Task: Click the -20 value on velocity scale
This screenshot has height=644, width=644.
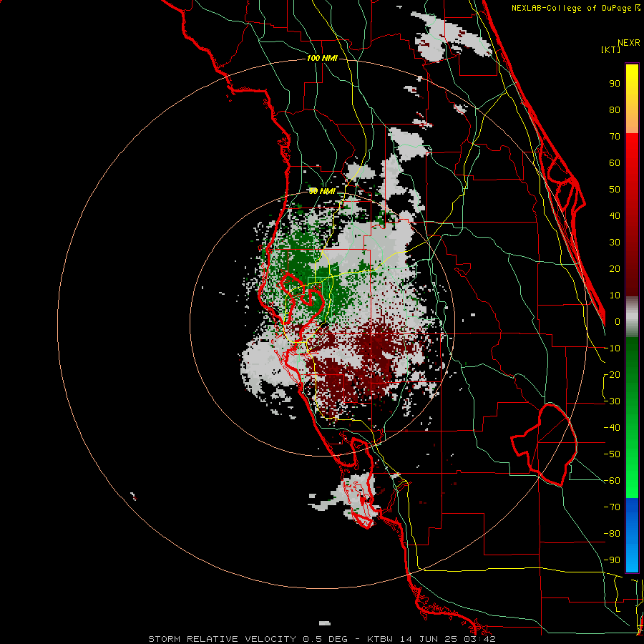Action: coord(612,375)
